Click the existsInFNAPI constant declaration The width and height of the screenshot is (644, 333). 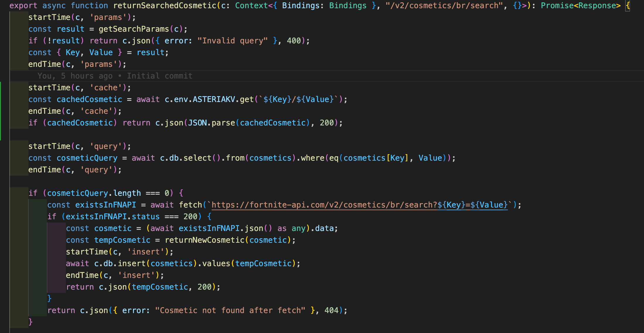click(x=105, y=205)
